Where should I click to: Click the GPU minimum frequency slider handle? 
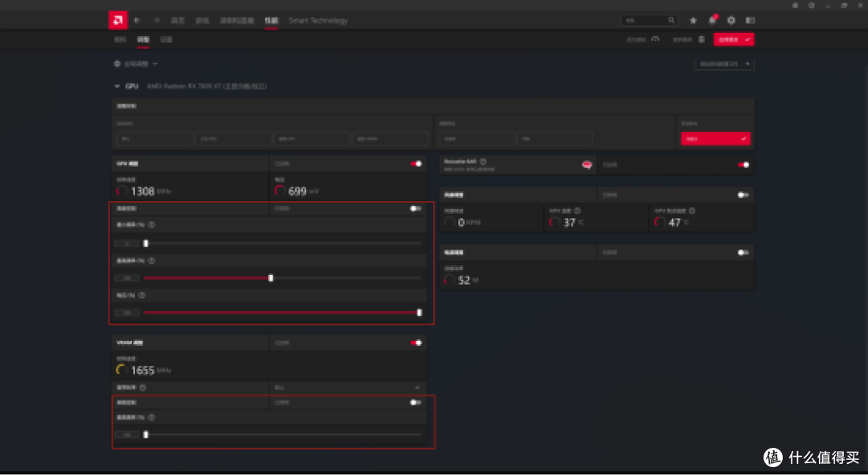[146, 244]
